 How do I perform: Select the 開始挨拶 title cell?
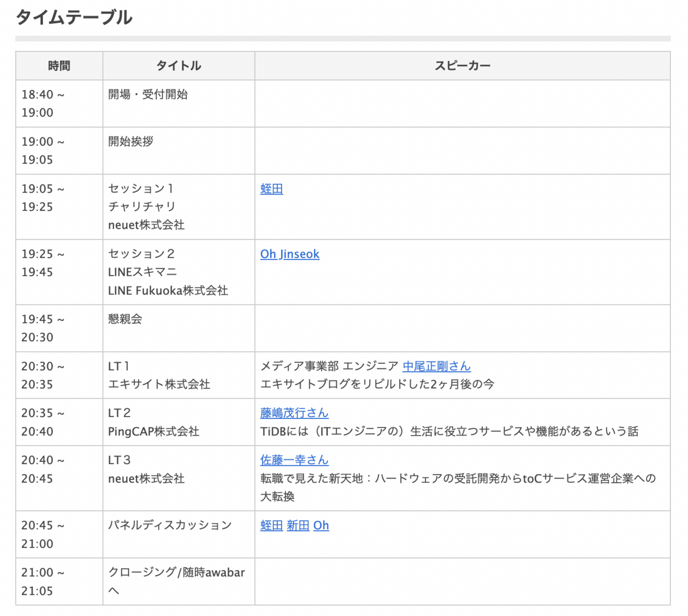click(179, 151)
